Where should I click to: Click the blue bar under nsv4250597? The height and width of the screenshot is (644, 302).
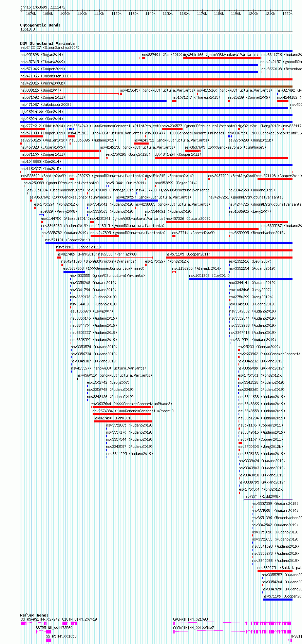coord(137,201)
